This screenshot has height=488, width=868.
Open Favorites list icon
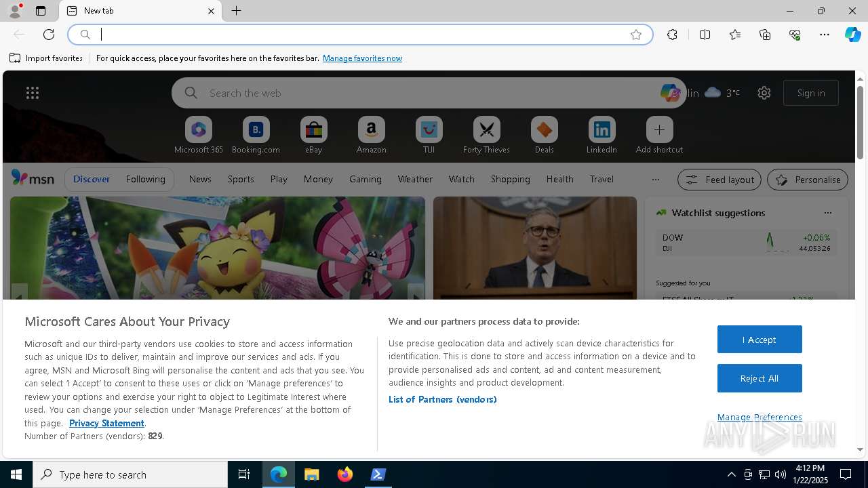pos(735,35)
